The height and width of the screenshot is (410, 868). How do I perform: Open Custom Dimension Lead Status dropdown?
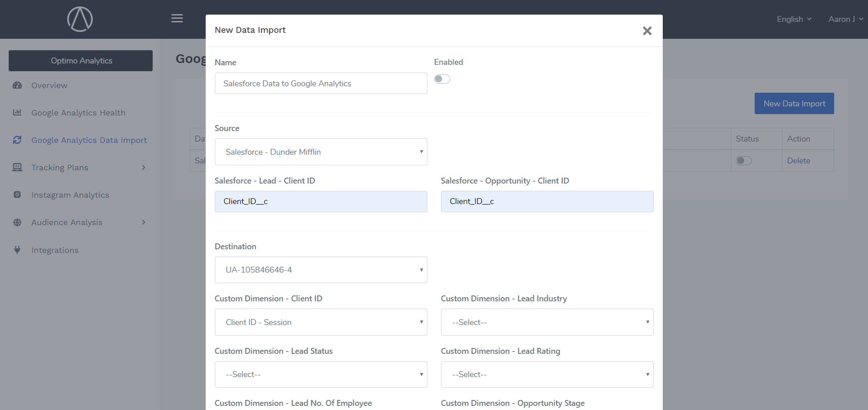click(x=321, y=374)
